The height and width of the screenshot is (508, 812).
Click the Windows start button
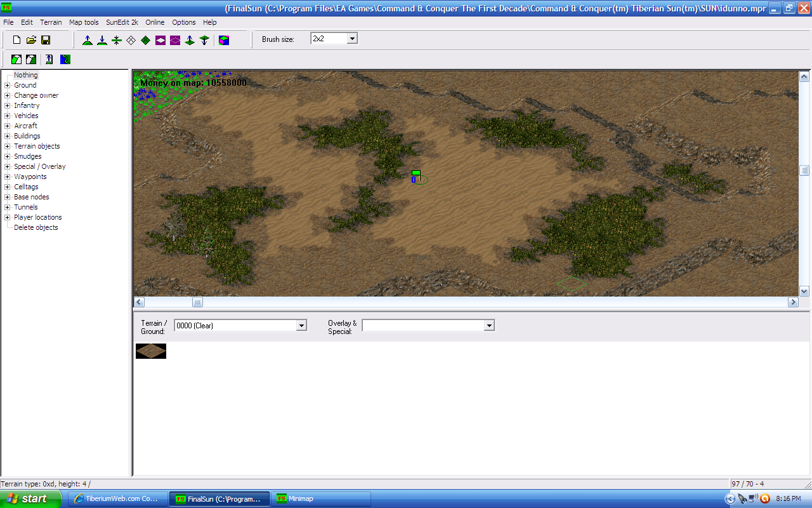click(31, 498)
